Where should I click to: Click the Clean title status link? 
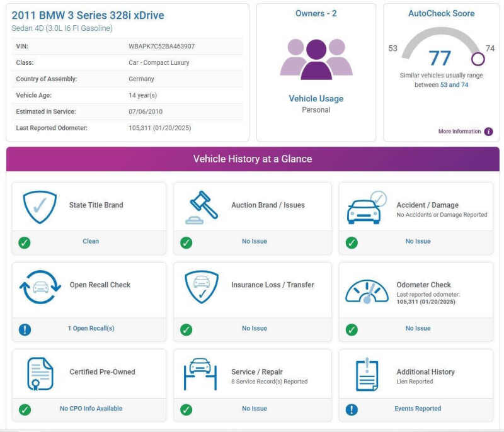pyautogui.click(x=91, y=241)
